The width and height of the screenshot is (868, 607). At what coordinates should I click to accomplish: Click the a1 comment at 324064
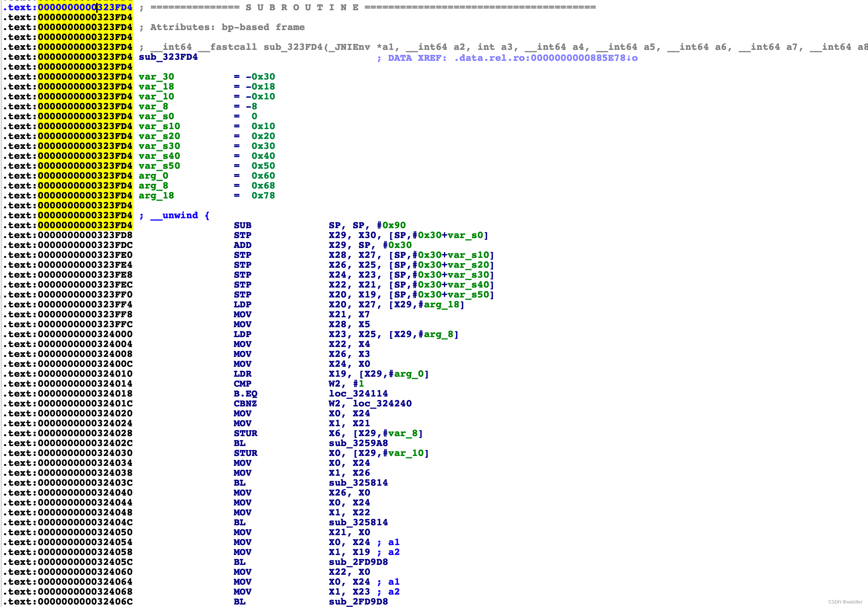coord(394,582)
